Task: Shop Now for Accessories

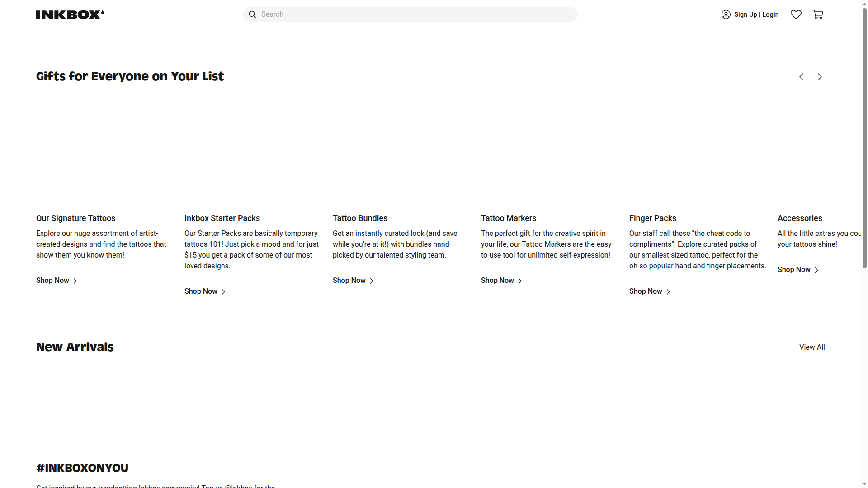Action: (x=794, y=270)
